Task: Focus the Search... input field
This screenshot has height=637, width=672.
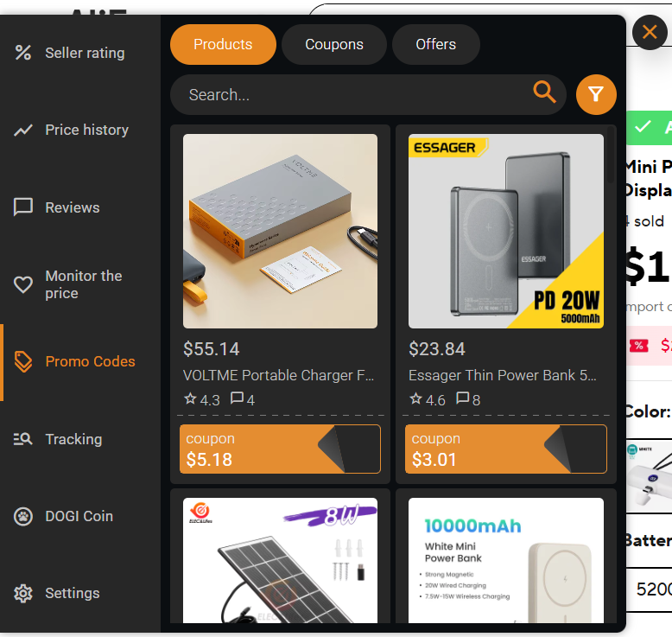Action: point(368,94)
